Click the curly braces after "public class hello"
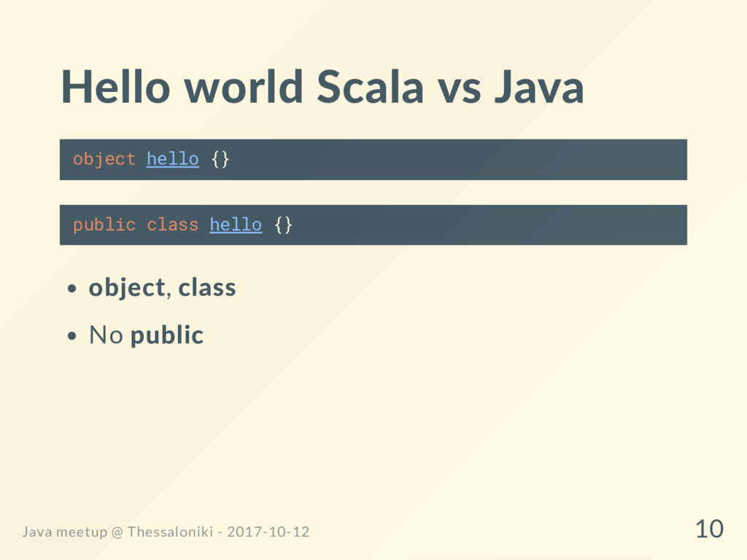 [x=283, y=225]
